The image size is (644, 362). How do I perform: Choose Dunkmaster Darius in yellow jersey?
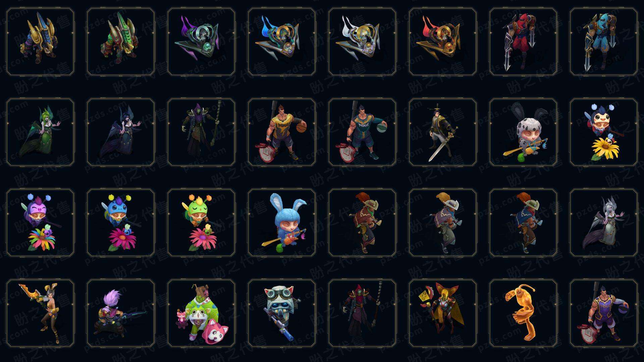pos(282,132)
